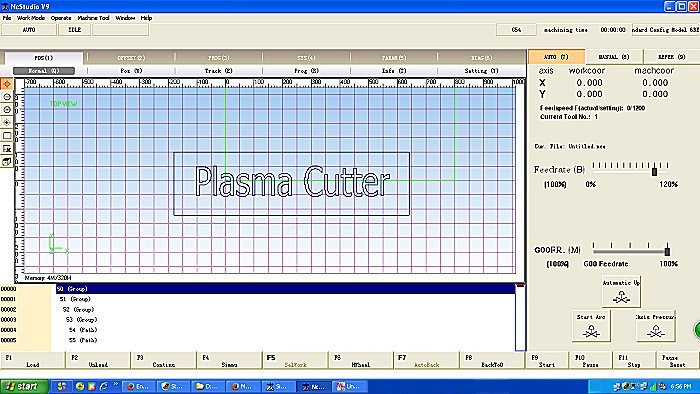700x394 pixels.
Task: Select the orange diamond move tool
Action: coord(7,84)
